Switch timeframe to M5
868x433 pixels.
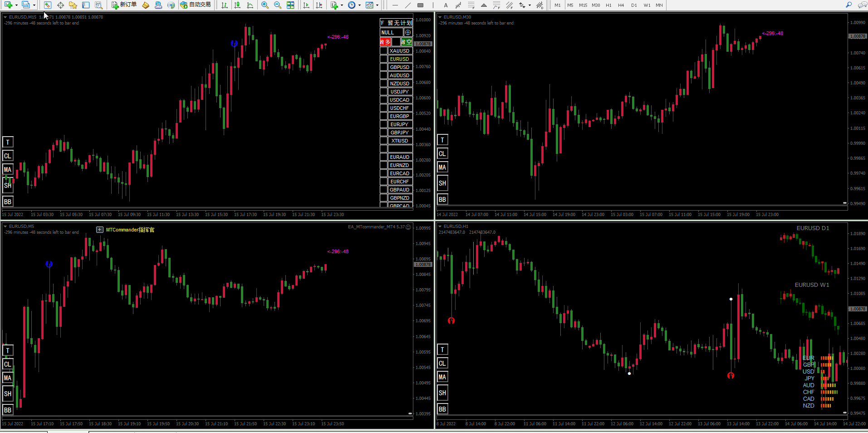coord(570,5)
